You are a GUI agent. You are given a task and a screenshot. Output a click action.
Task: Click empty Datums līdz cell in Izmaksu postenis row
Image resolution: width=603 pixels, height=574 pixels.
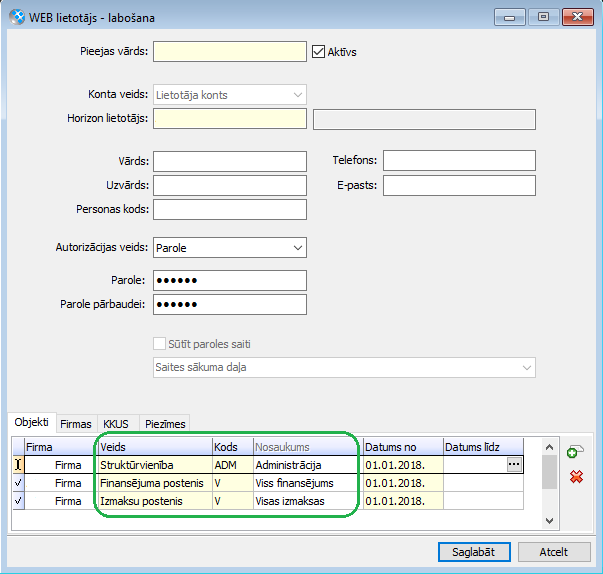[483, 501]
